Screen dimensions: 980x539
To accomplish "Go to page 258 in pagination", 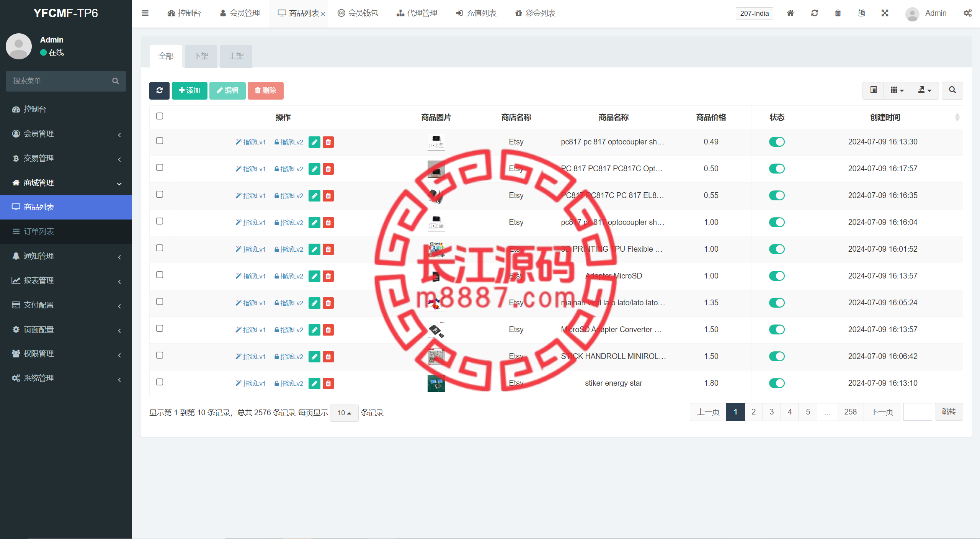I will coord(850,412).
